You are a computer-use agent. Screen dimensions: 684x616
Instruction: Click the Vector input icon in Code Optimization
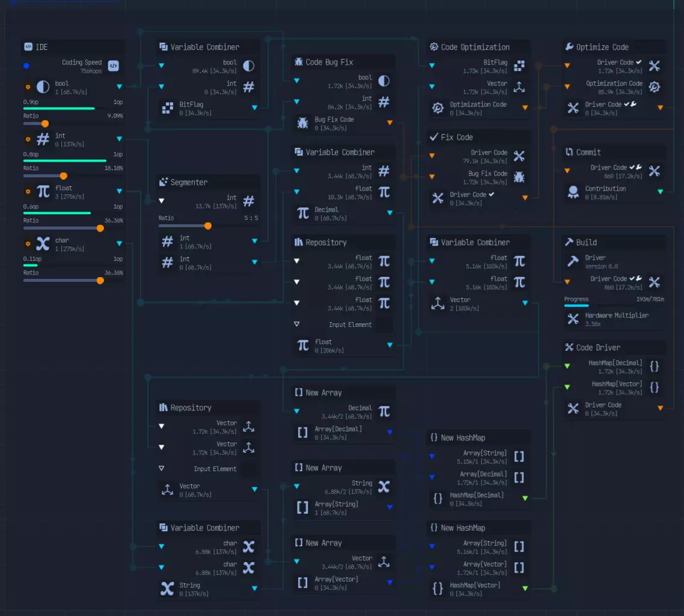click(519, 87)
